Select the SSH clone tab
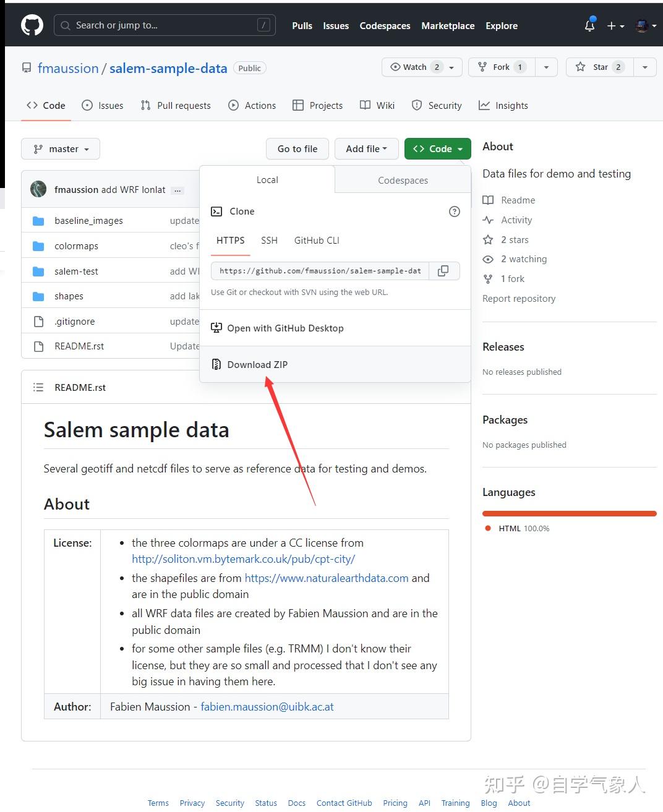This screenshot has width=663, height=812. click(269, 240)
